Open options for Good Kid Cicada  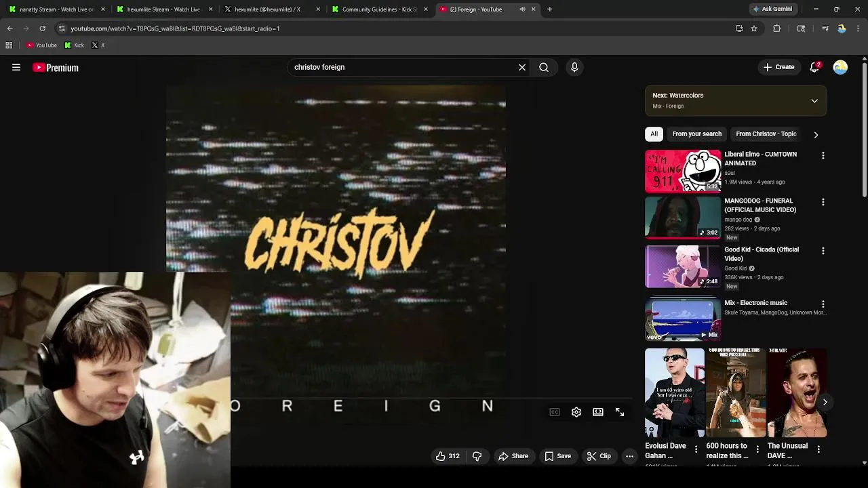823,251
